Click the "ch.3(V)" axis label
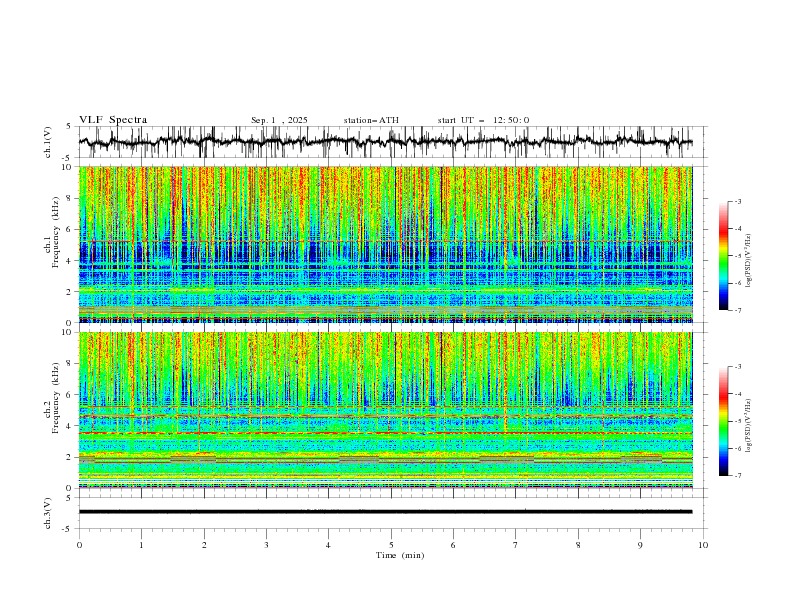This screenshot has width=792, height=612. pos(48,513)
